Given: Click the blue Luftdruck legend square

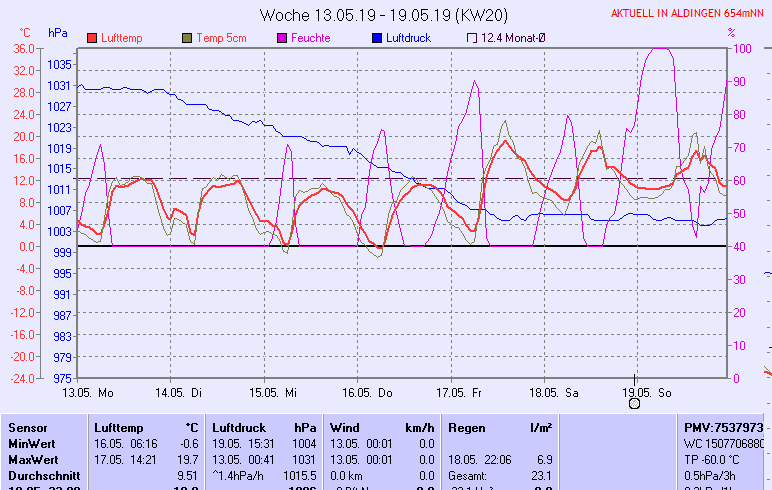Looking at the screenshot, I should tap(376, 38).
